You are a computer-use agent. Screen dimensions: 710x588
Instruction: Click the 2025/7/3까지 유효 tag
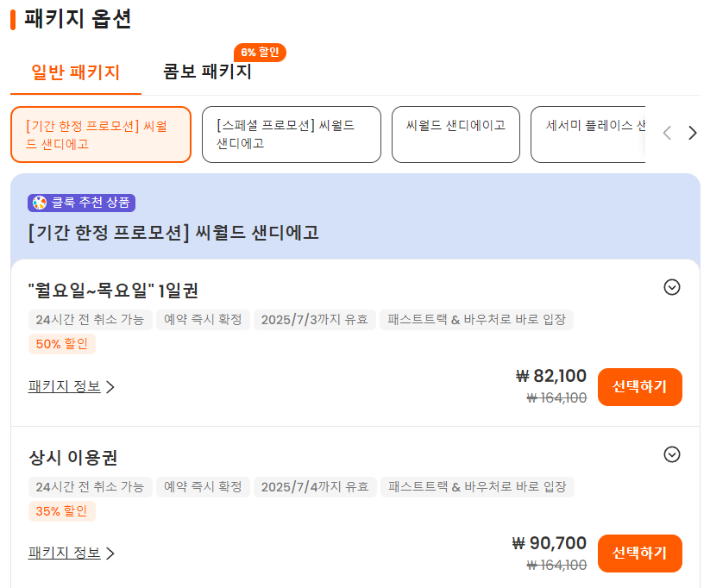[315, 320]
